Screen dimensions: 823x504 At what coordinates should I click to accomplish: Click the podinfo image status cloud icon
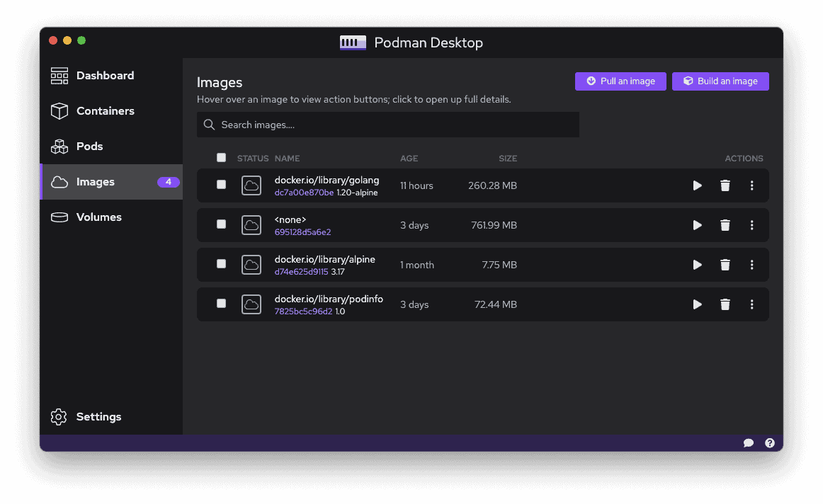click(251, 304)
